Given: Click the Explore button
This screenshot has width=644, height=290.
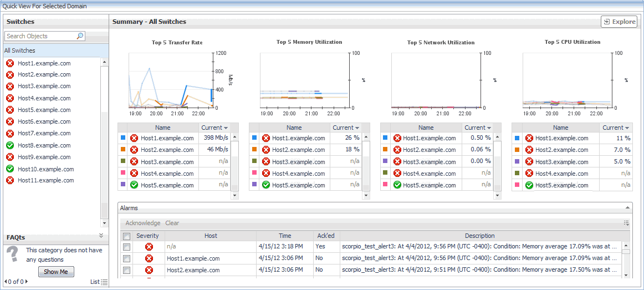Looking at the screenshot, I should pyautogui.click(x=619, y=22).
